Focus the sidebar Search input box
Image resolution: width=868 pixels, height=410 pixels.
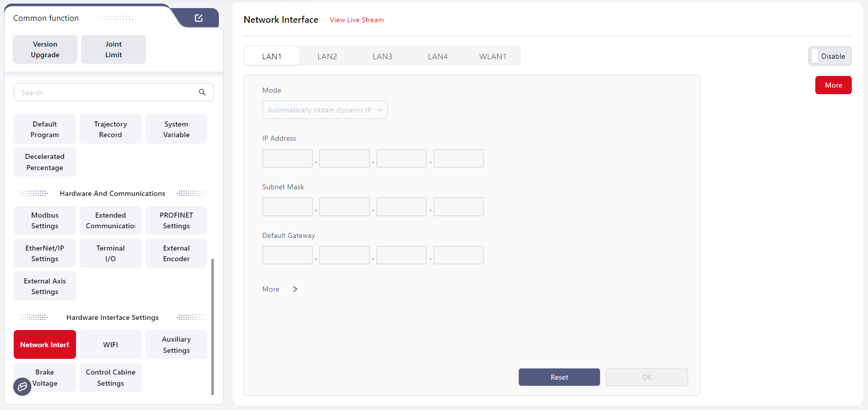click(x=106, y=93)
